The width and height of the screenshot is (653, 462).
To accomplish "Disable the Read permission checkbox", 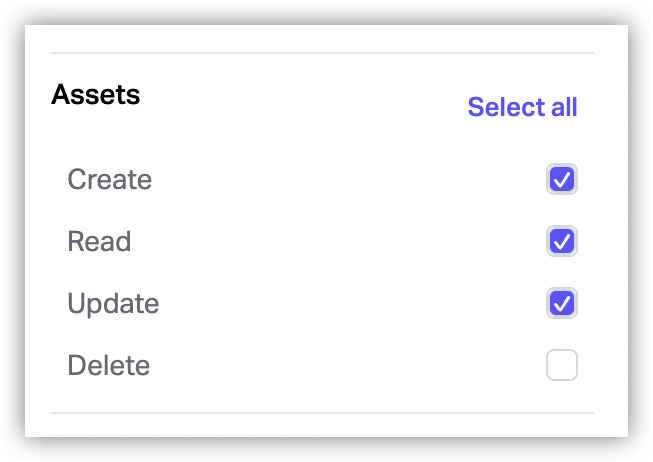I will [x=562, y=242].
